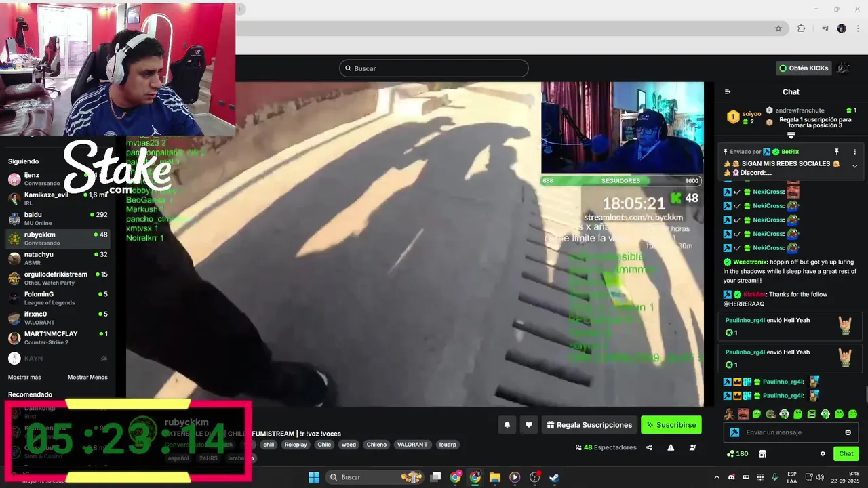
Task: Unpin the BotRix pinned message with the pin icon
Action: tap(837, 152)
